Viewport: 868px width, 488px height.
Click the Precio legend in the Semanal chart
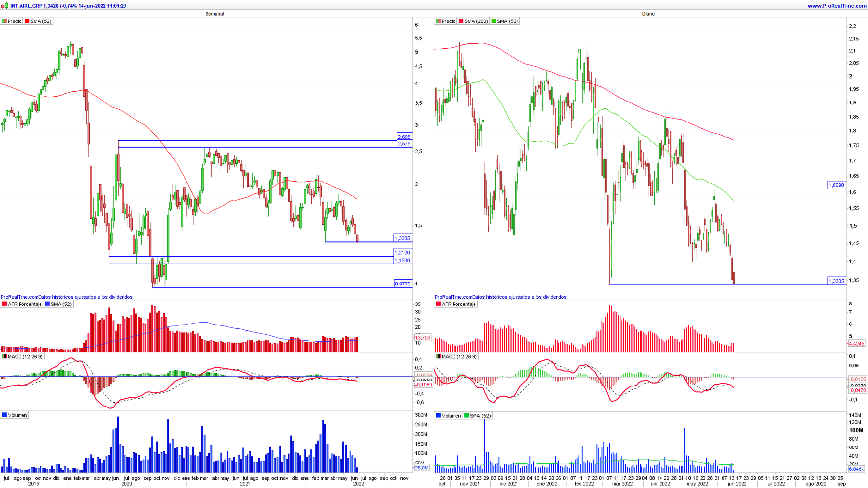(x=12, y=21)
